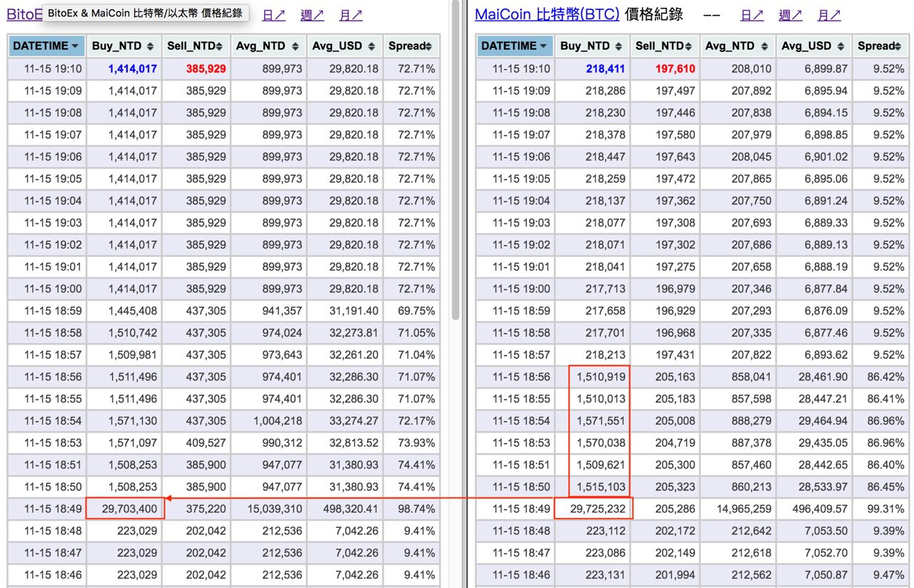Viewport: 914px width, 588px height.
Task: Sort BitoEx table by Avg_NTD column
Action: click(x=268, y=46)
